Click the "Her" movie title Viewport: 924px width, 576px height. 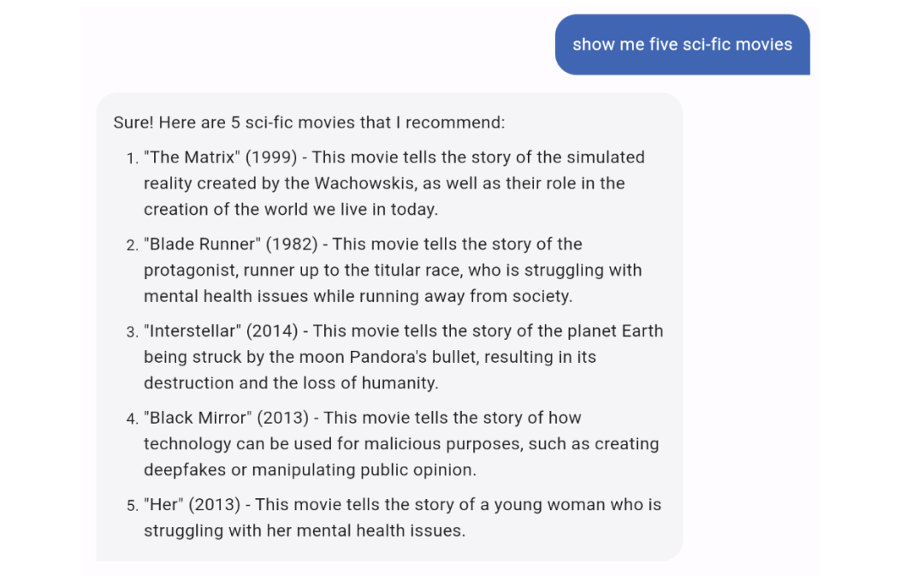tap(163, 505)
